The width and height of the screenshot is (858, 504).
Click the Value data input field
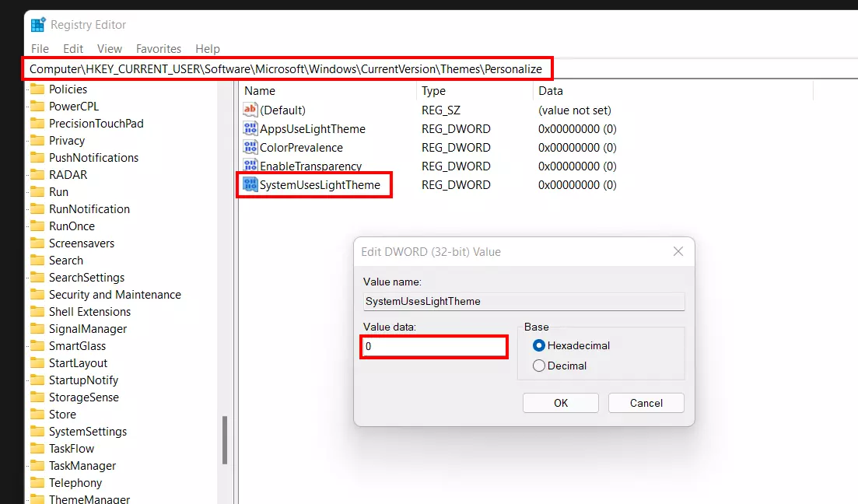[434, 346]
